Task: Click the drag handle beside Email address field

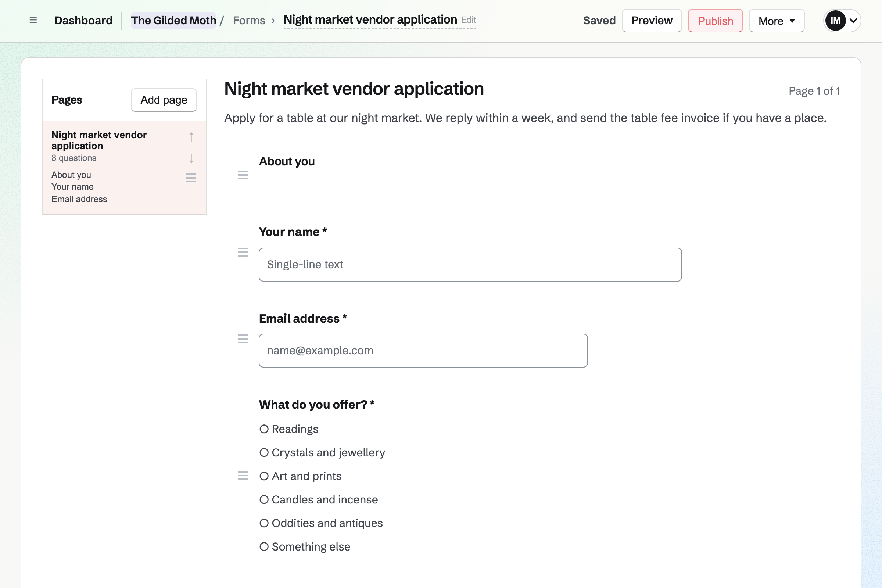Action: click(x=243, y=339)
